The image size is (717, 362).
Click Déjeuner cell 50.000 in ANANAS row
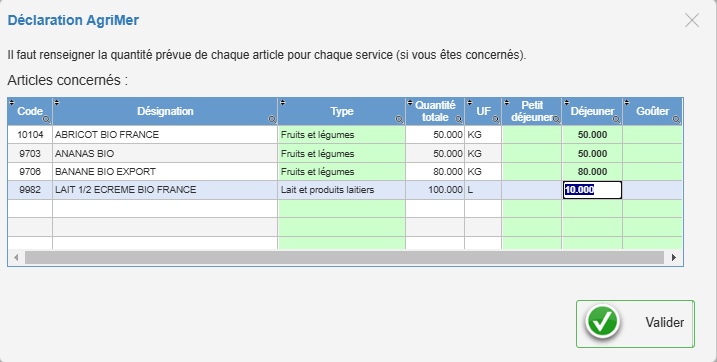[x=592, y=154]
